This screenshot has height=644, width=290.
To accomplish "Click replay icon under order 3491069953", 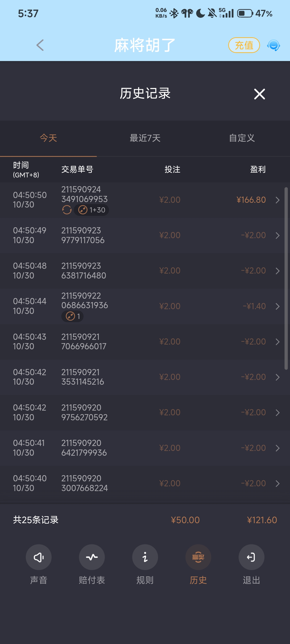I will point(67,210).
